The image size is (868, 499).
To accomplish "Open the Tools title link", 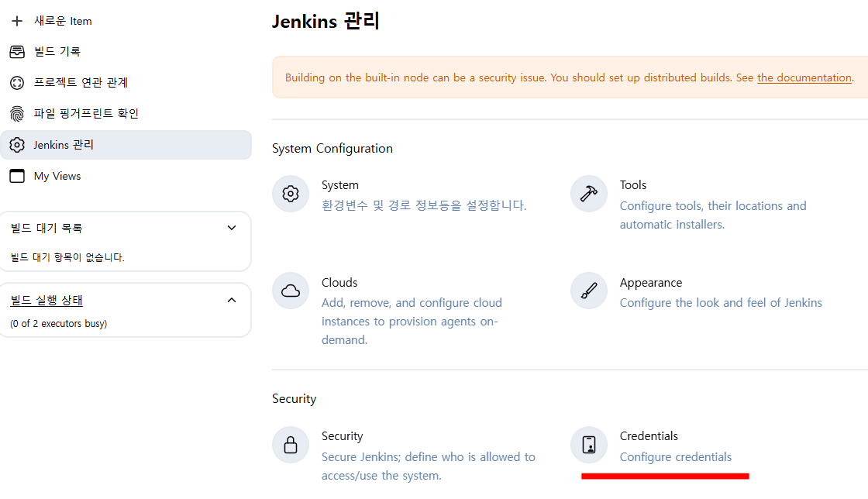I will coord(632,184).
